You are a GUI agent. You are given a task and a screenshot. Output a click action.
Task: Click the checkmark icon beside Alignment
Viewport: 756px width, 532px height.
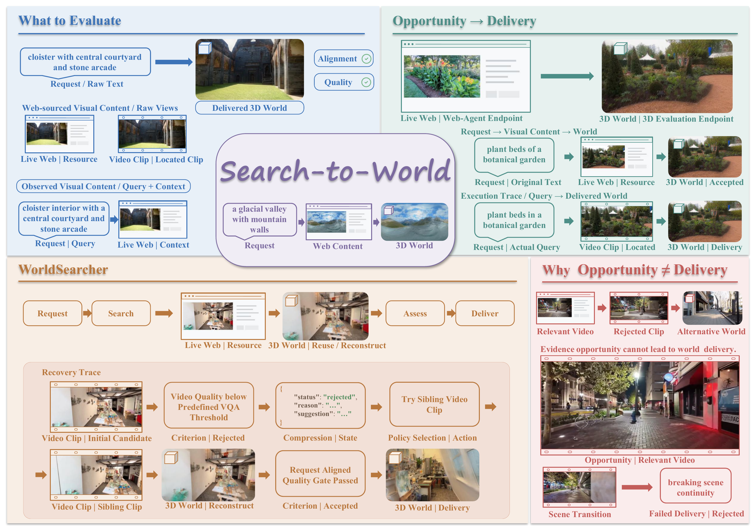366,59
